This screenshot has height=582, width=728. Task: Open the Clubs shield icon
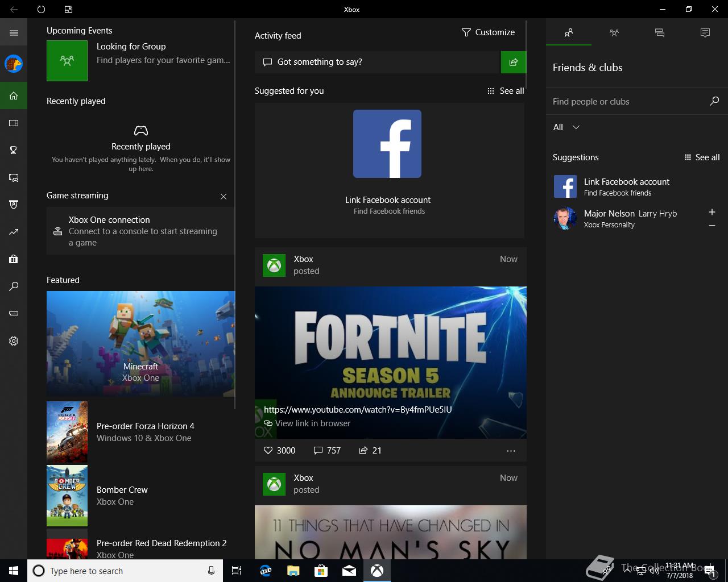[14, 205]
